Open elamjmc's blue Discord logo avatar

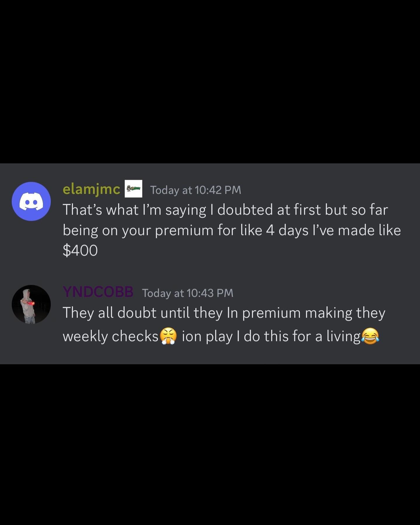31,201
